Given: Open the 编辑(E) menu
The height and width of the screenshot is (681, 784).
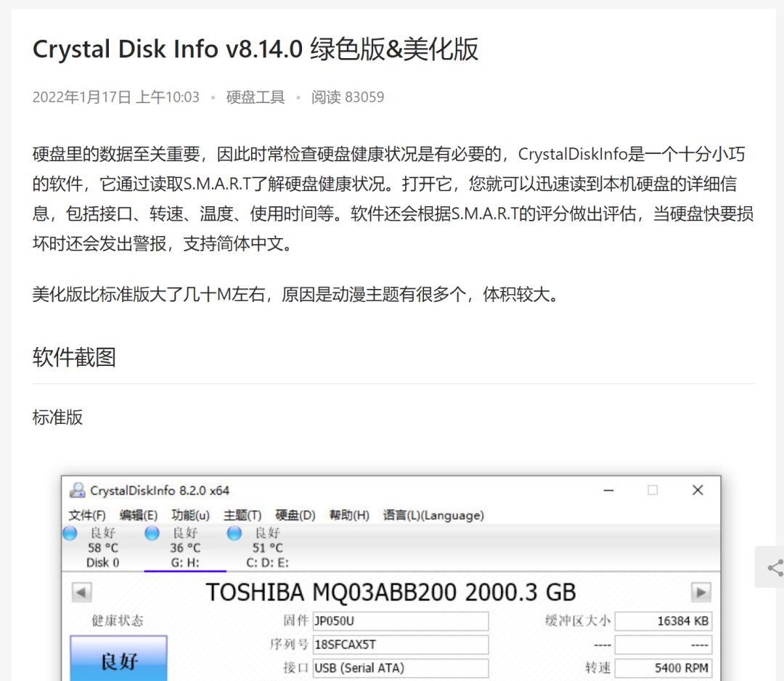Looking at the screenshot, I should click(x=139, y=515).
